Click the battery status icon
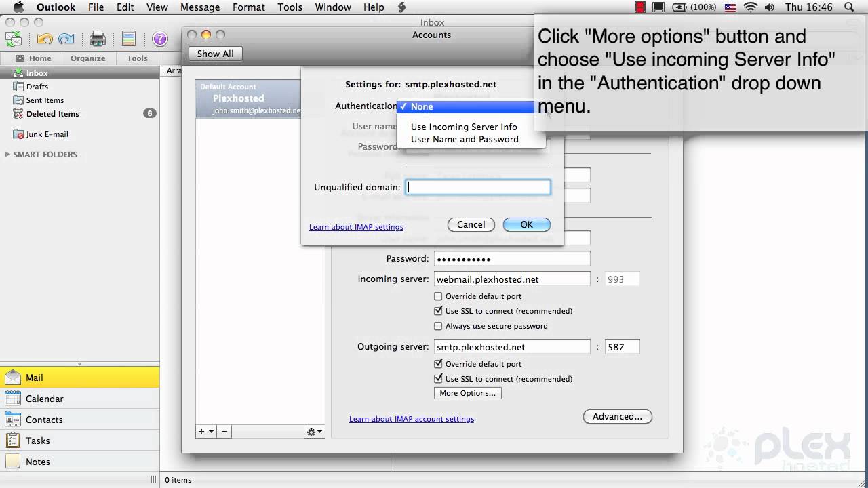This screenshot has width=868, height=488. point(679,7)
